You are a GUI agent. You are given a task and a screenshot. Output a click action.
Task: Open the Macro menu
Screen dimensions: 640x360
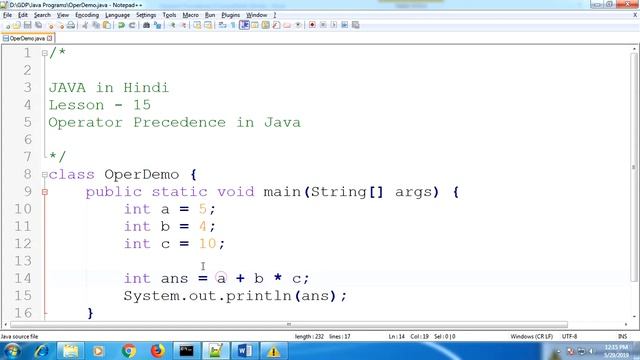coord(190,15)
